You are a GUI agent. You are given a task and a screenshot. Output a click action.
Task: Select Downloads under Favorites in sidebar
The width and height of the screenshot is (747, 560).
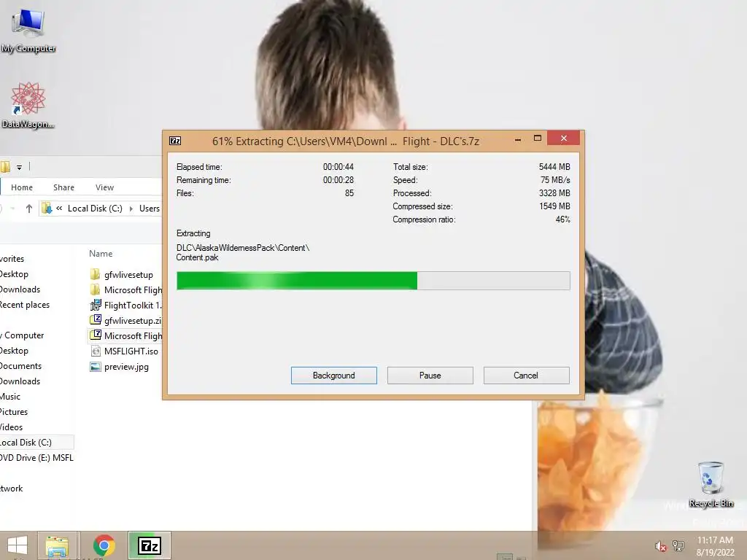[20, 289]
